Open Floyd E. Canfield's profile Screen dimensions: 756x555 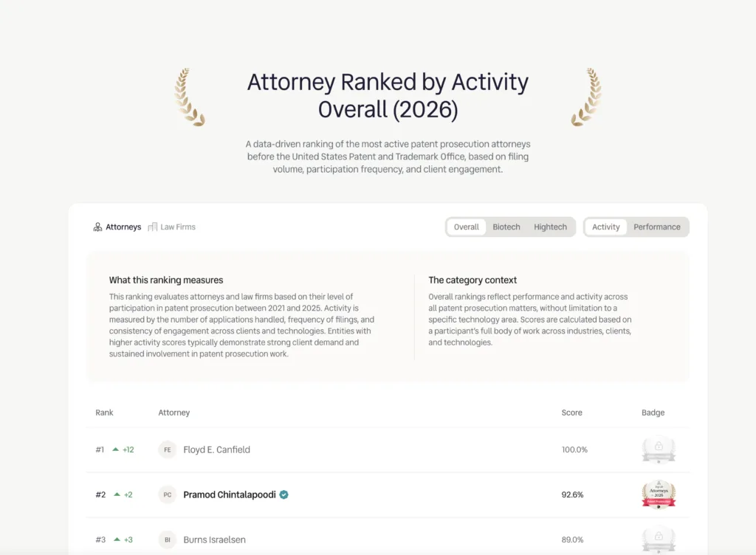[216, 449]
